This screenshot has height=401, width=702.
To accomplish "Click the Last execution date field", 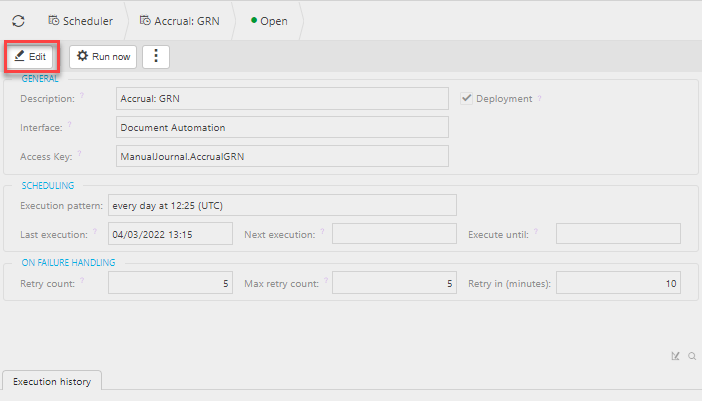I will (170, 234).
